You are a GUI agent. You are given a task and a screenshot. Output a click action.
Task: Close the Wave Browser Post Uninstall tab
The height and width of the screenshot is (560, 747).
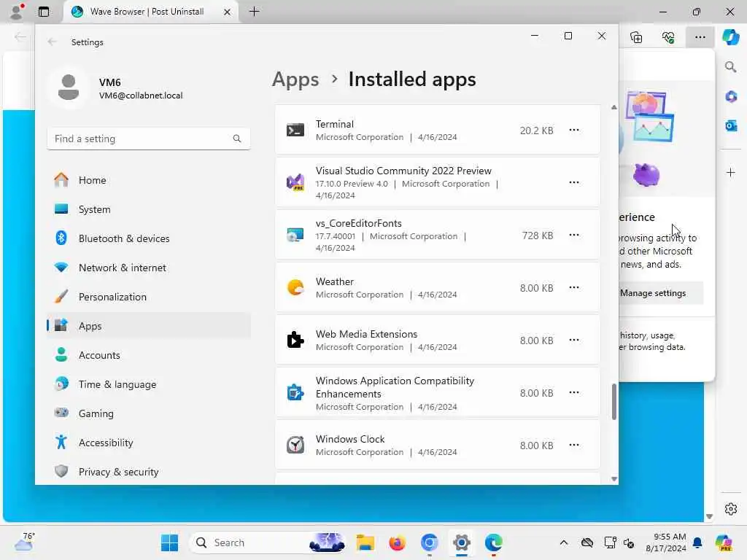pos(228,12)
